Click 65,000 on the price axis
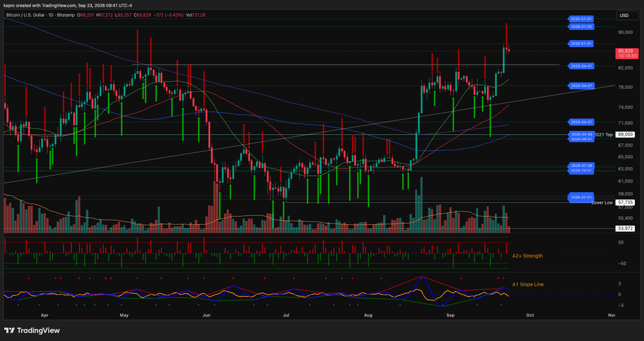 [x=626, y=157]
